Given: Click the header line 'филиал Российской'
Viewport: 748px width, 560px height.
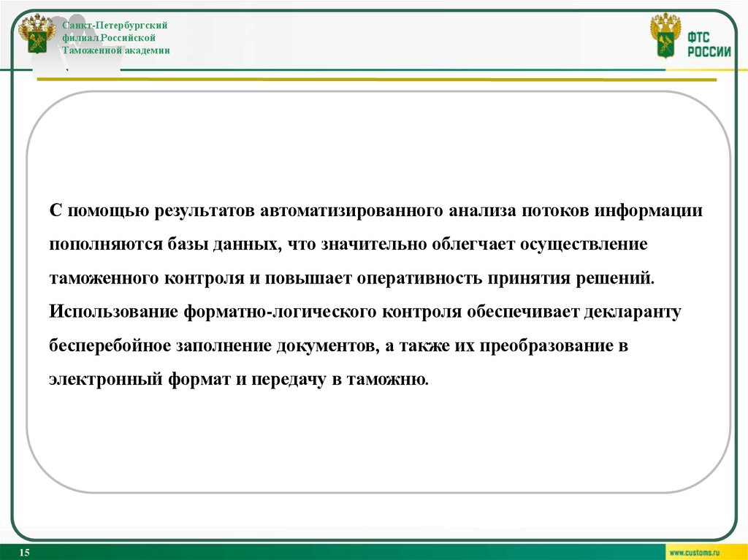Looking at the screenshot, I should (109, 38).
